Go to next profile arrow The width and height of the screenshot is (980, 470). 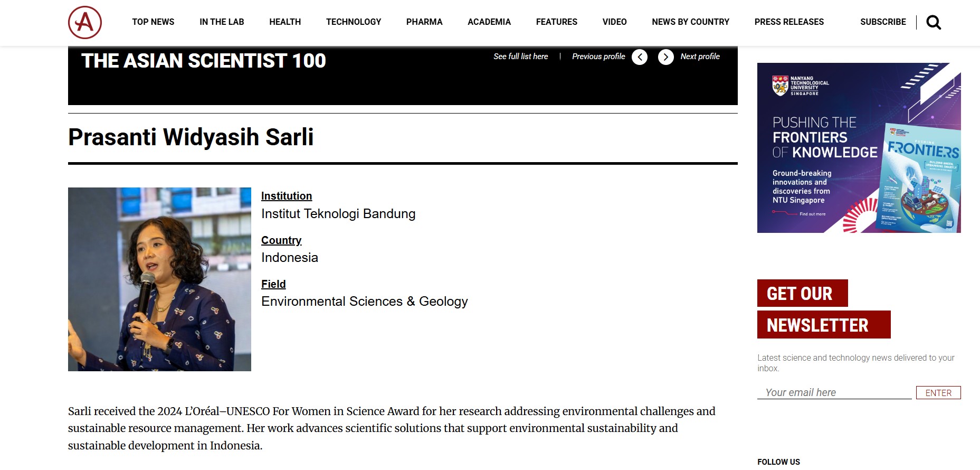[x=666, y=57]
